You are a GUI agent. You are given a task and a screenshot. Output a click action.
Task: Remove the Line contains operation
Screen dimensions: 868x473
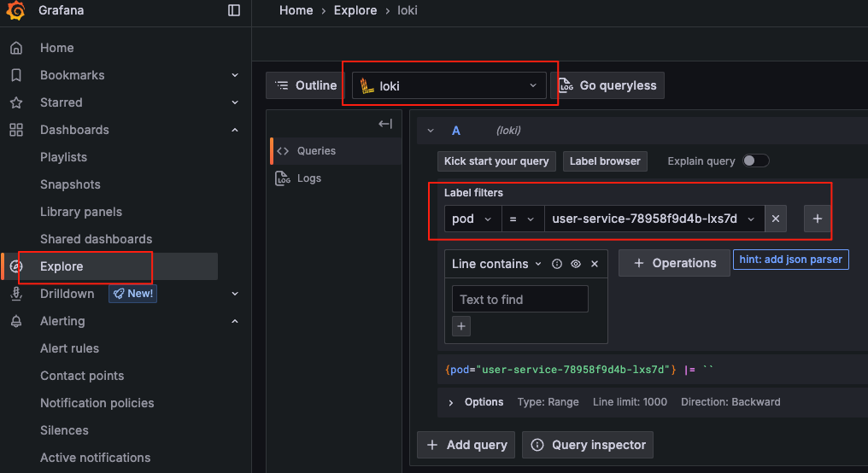coord(595,264)
